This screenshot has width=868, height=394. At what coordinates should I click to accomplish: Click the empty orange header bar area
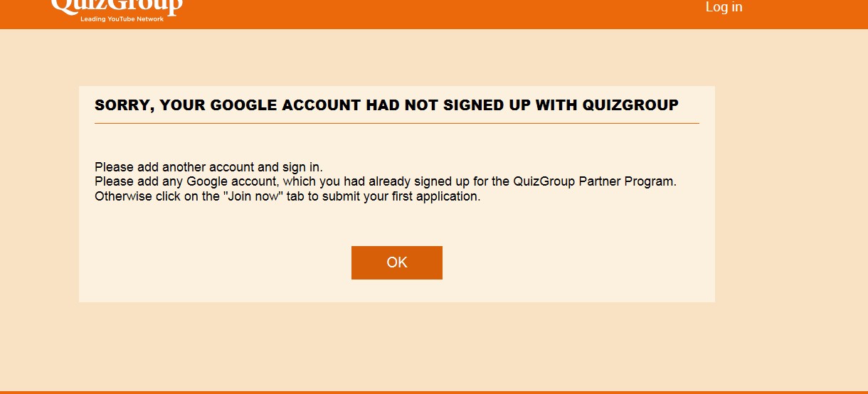pos(427,13)
